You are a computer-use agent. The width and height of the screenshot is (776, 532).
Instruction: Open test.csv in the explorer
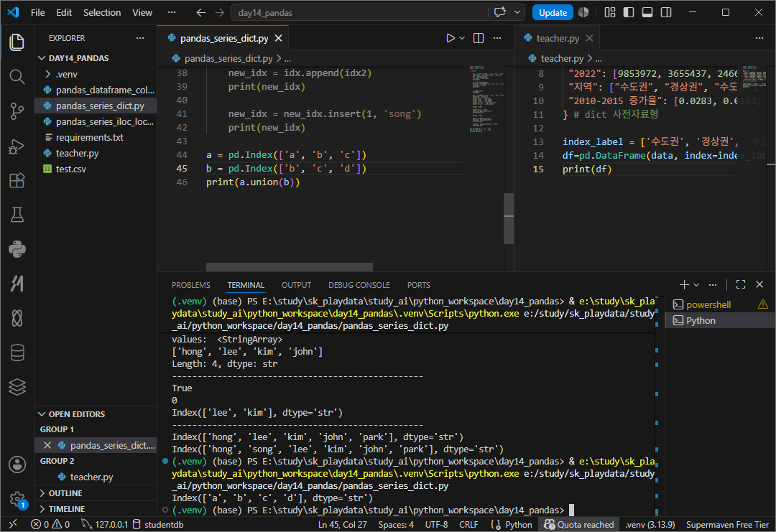pyautogui.click(x=96, y=169)
